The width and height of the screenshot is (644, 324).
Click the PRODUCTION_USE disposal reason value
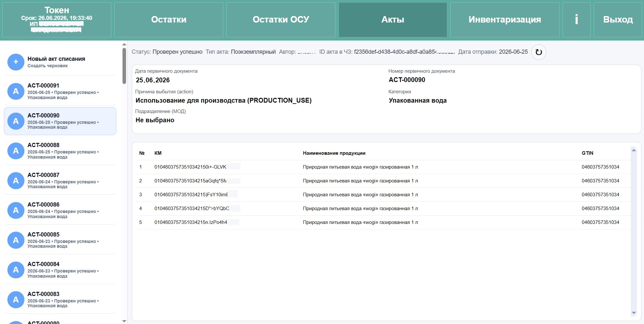(223, 100)
